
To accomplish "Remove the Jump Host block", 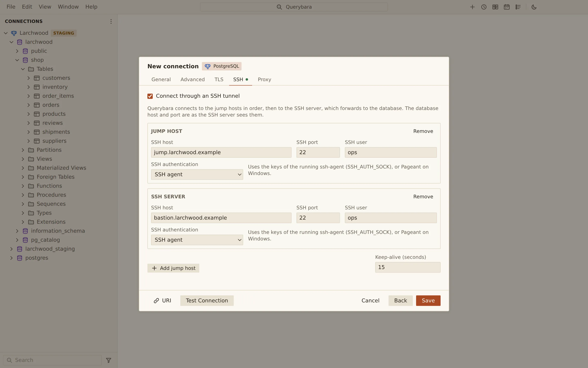I will pyautogui.click(x=423, y=131).
